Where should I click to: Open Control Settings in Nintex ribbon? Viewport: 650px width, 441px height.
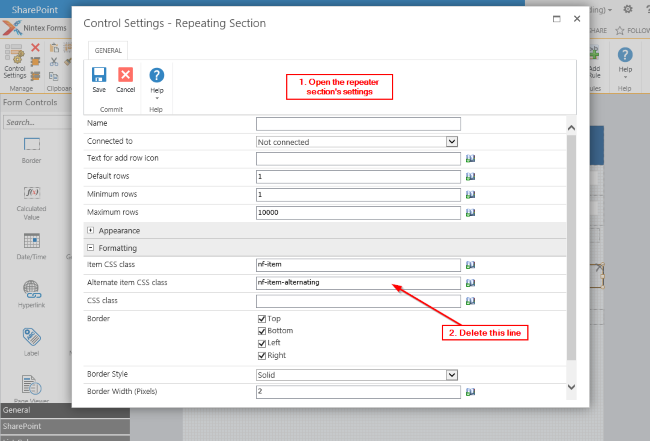(15, 61)
